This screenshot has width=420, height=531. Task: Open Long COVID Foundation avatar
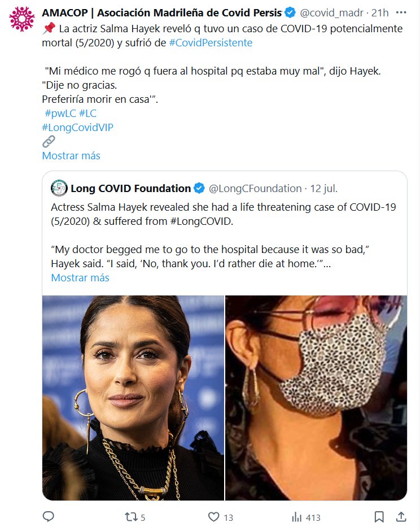(59, 188)
